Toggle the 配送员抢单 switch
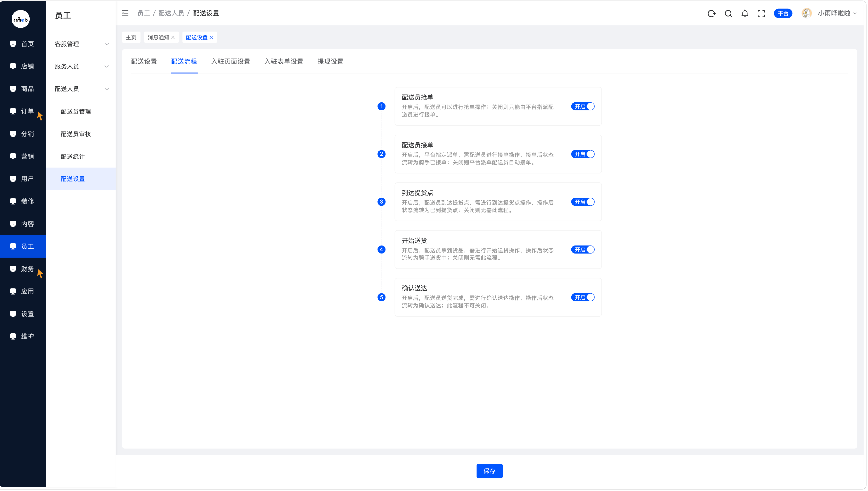868x491 pixels. click(x=583, y=106)
